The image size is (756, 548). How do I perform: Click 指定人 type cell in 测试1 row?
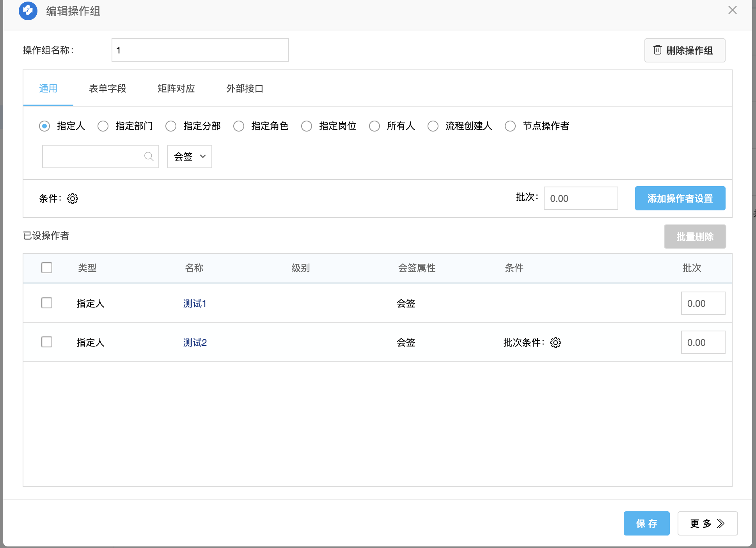[x=91, y=303]
